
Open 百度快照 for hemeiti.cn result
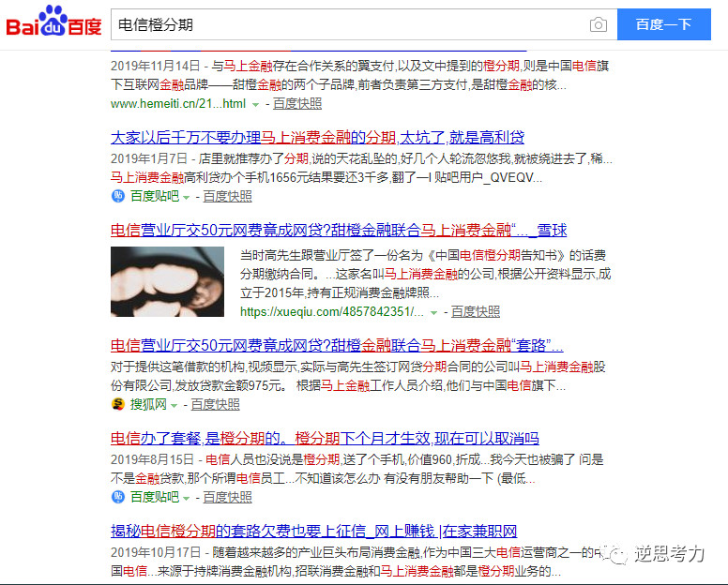coord(297,103)
